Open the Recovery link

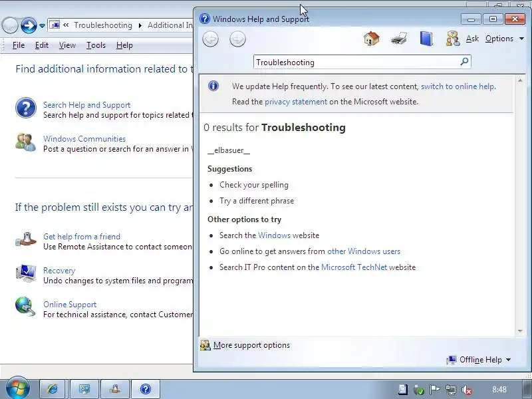coord(59,271)
